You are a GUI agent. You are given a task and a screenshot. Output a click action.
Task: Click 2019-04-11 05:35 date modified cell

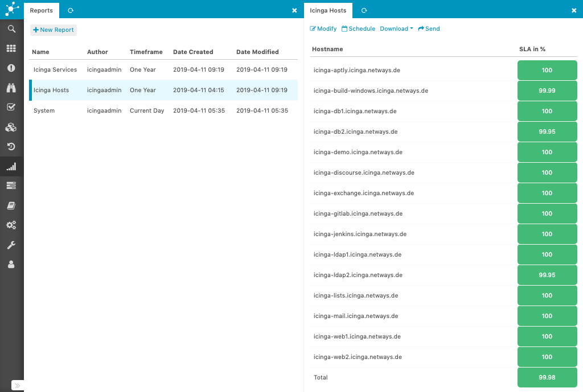pos(262,110)
